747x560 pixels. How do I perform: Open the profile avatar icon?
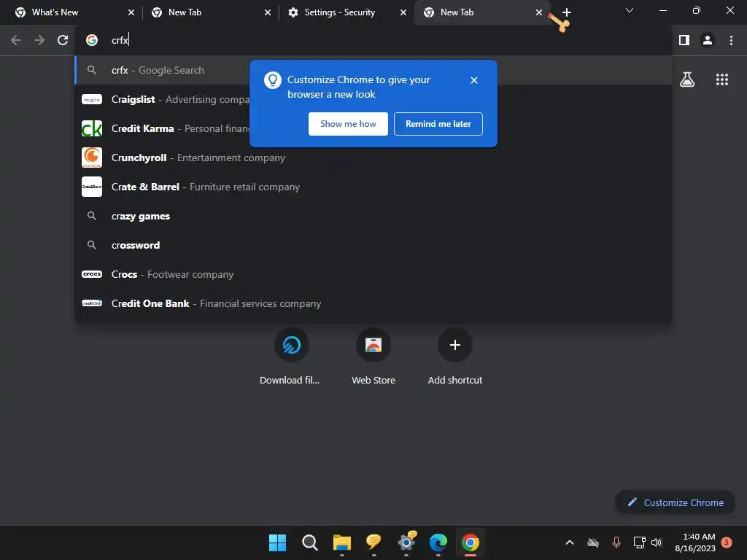pyautogui.click(x=708, y=40)
